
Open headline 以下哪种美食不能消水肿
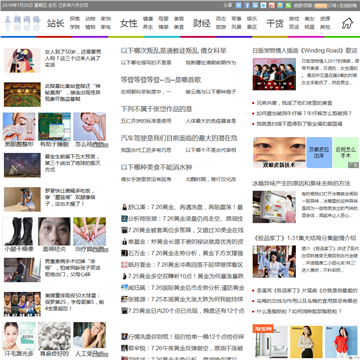pyautogui.click(x=156, y=167)
